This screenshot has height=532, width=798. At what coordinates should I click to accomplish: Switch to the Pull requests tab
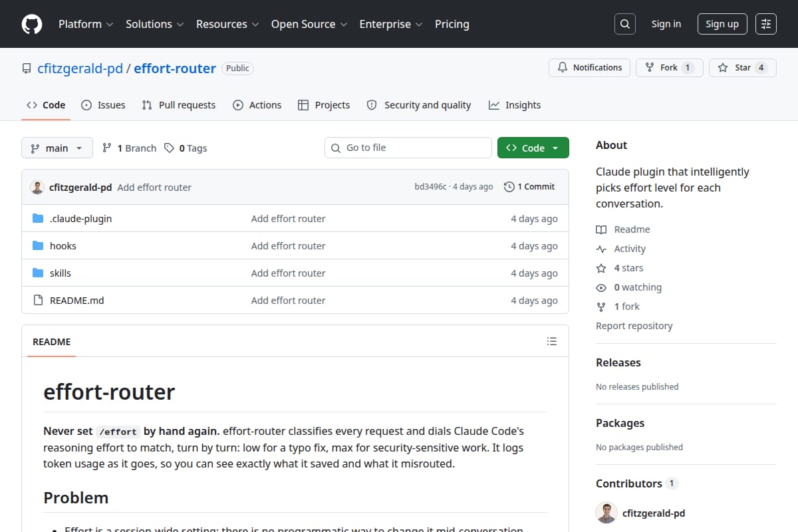point(179,105)
